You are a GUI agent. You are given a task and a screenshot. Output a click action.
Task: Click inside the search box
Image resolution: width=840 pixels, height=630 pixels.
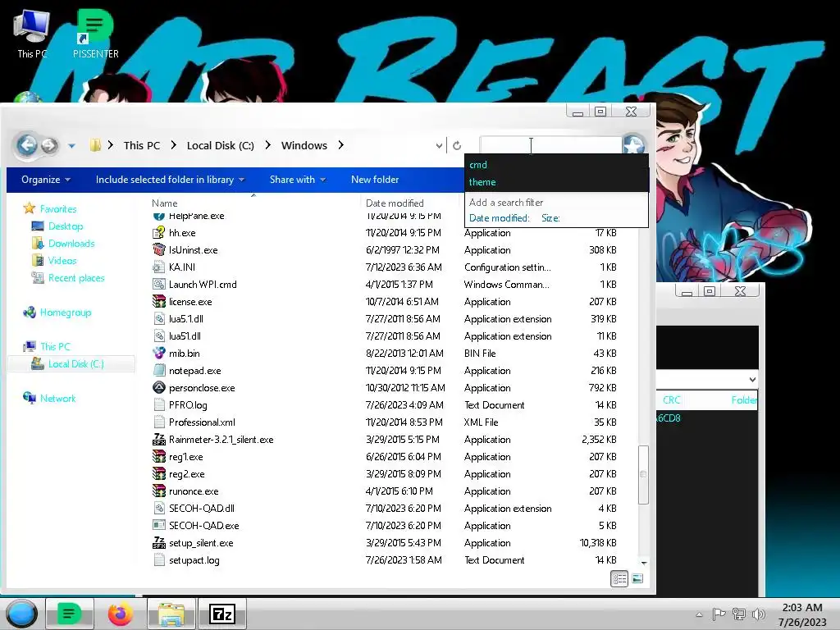pos(550,145)
